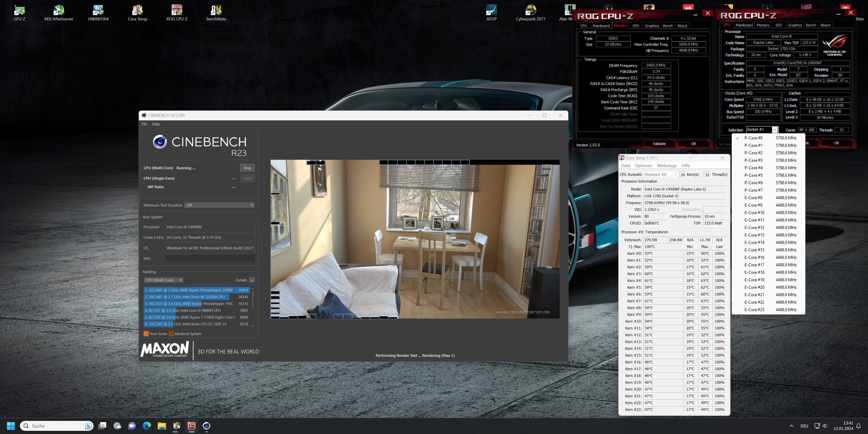Open the Minimum Test Duration dropdown
868x434 pixels.
pos(219,205)
